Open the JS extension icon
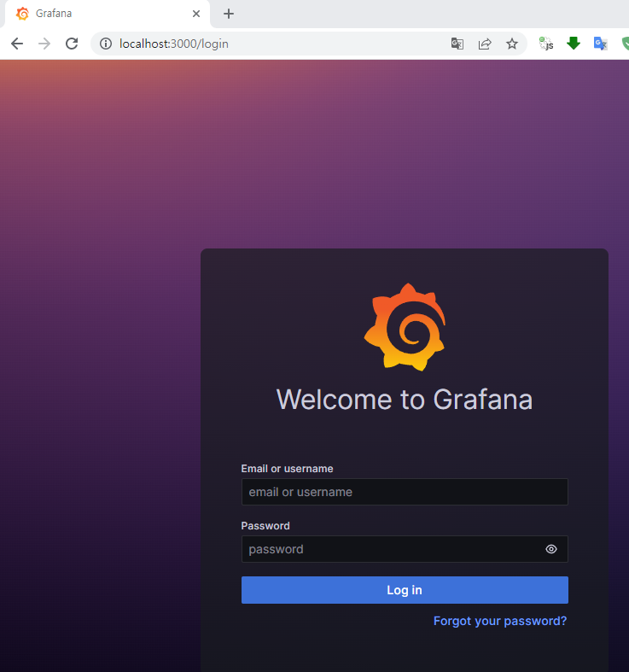The height and width of the screenshot is (672, 629). coord(546,44)
